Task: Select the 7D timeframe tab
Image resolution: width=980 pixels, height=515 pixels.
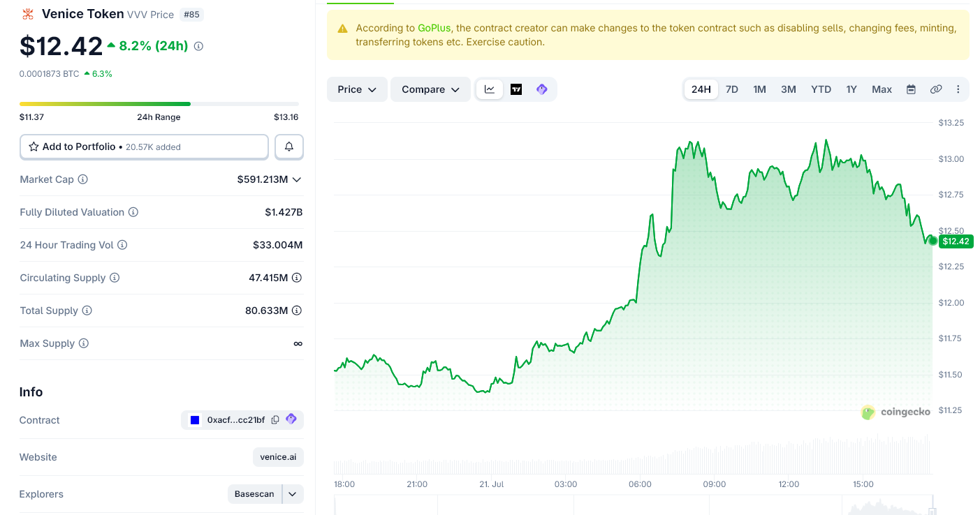Action: pyautogui.click(x=732, y=89)
